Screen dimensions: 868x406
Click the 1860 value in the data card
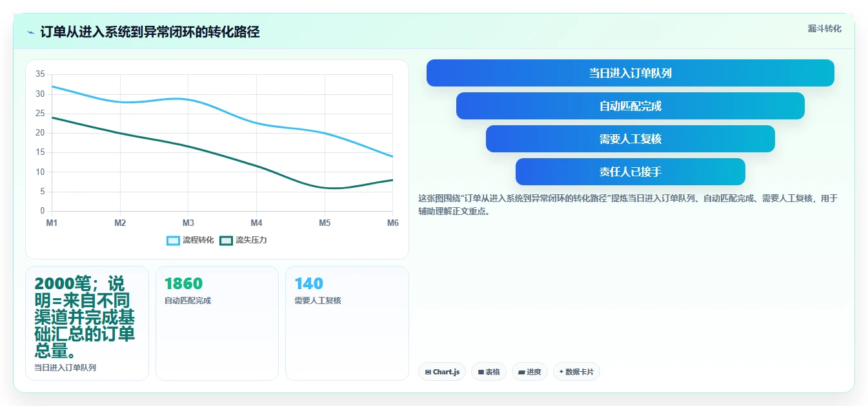(183, 283)
